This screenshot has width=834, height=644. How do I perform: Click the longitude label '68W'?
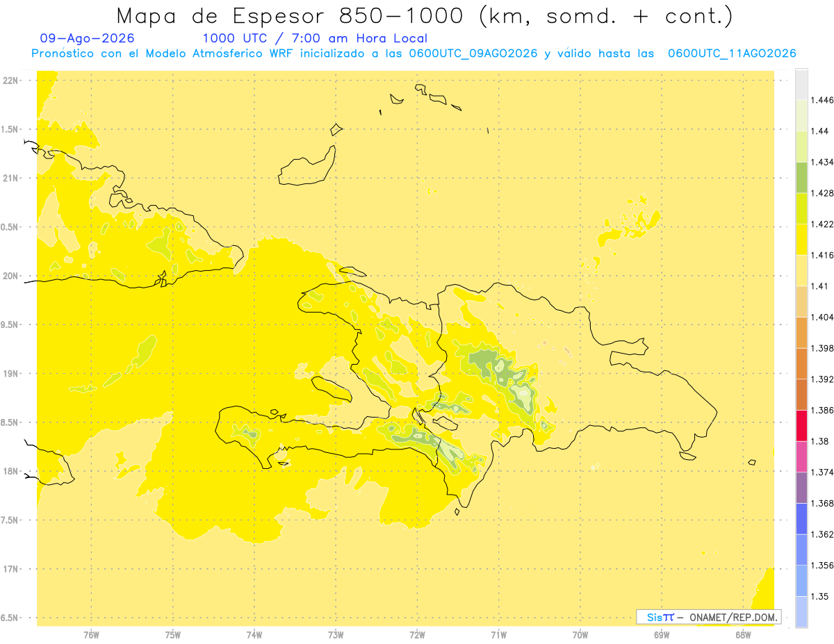coord(743,634)
